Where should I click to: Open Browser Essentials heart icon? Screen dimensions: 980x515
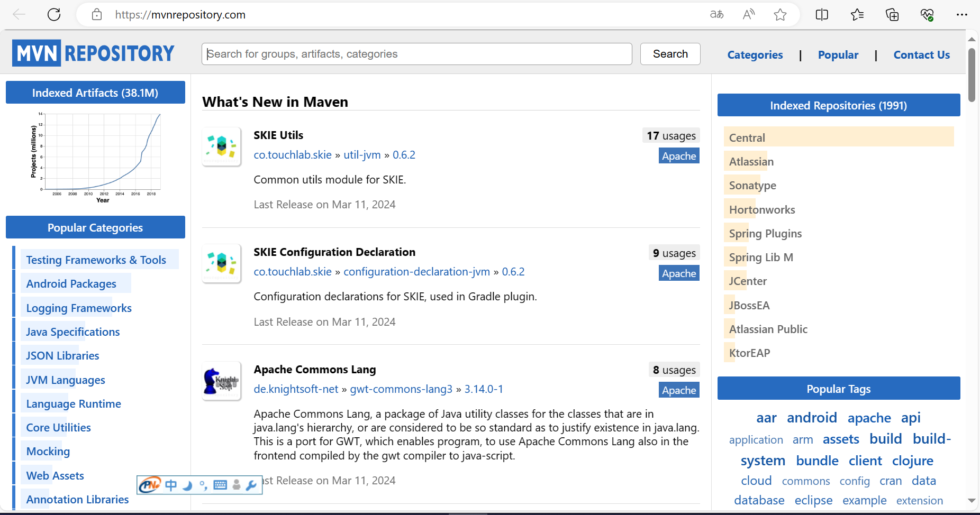(x=927, y=15)
